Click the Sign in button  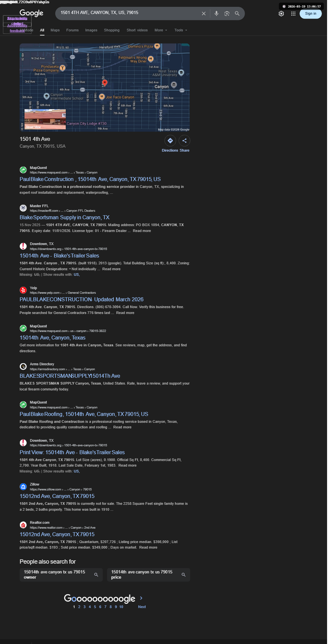pyautogui.click(x=310, y=14)
